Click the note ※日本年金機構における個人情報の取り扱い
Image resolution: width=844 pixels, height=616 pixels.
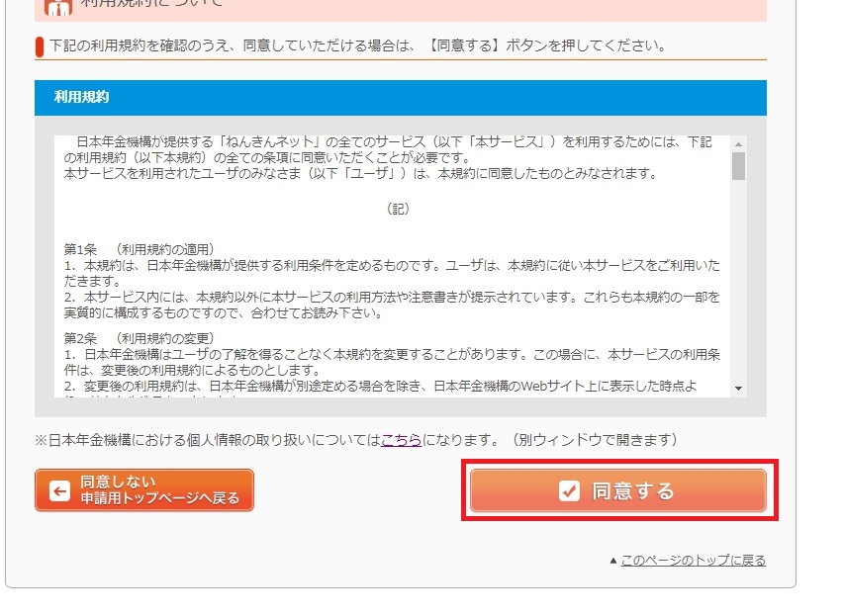click(x=356, y=440)
